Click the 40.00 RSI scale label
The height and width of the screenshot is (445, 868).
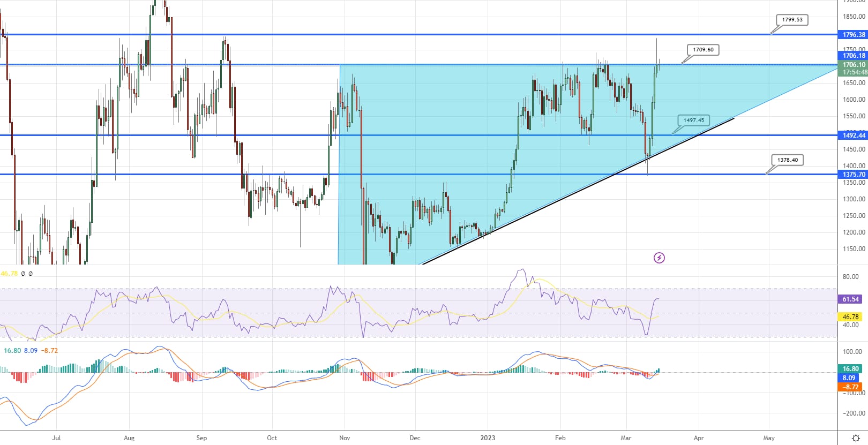tap(851, 325)
